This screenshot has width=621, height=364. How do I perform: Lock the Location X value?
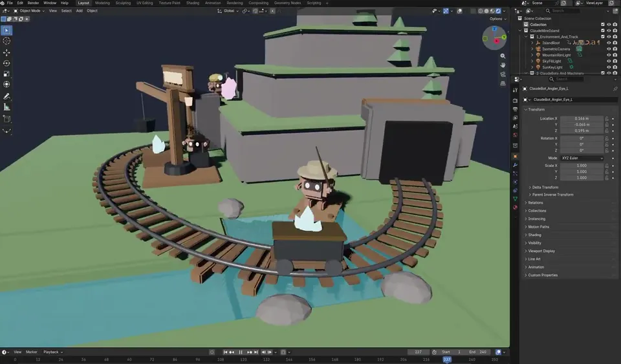(x=607, y=119)
